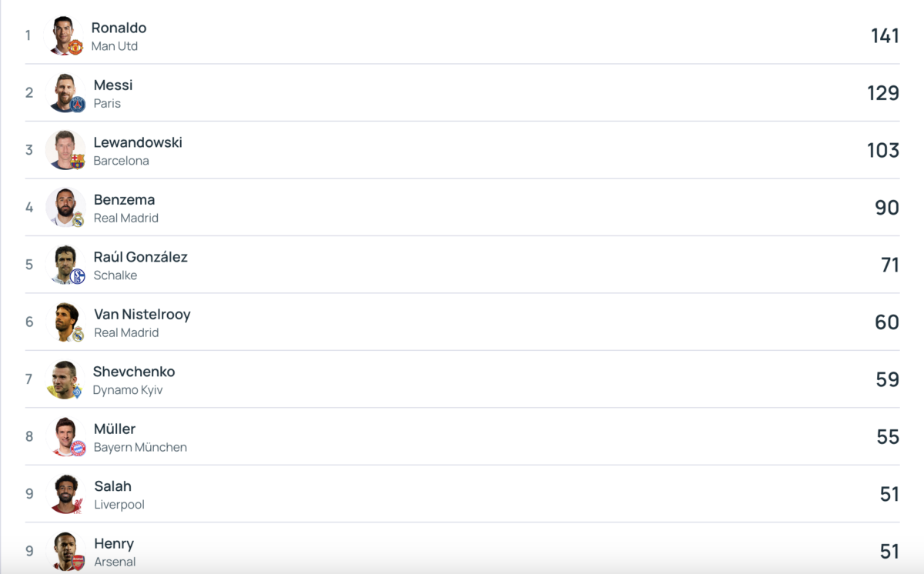Click Real Madrid crest beside Benzema

pyautogui.click(x=78, y=219)
